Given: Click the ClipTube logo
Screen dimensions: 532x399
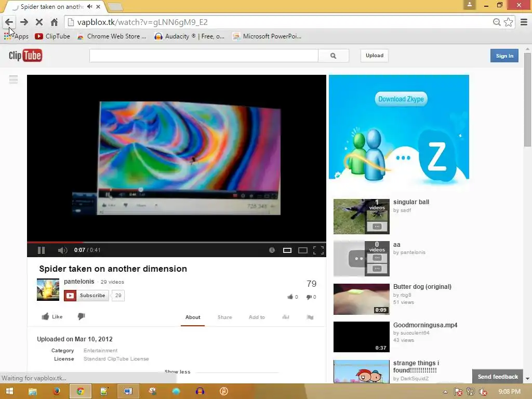Looking at the screenshot, I should (x=25, y=56).
